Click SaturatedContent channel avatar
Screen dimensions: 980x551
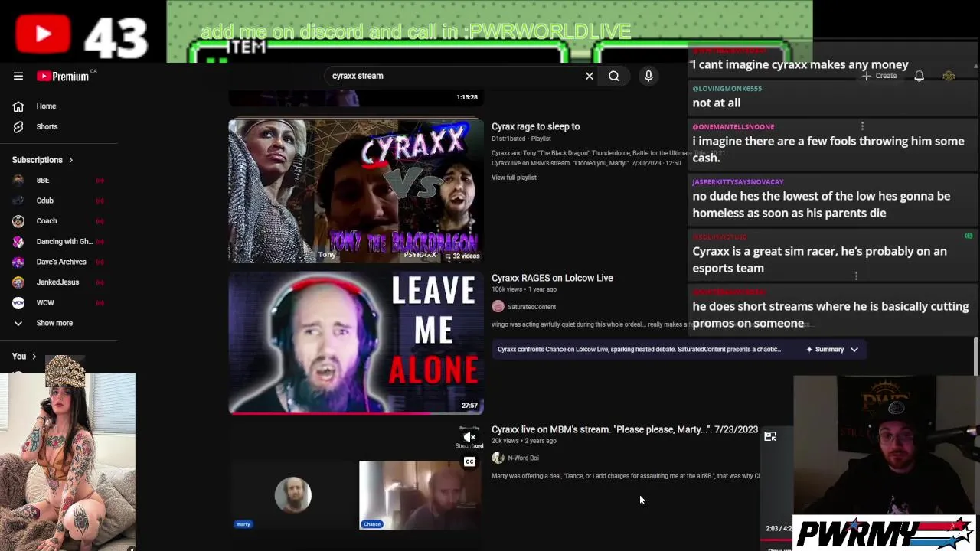click(x=498, y=307)
